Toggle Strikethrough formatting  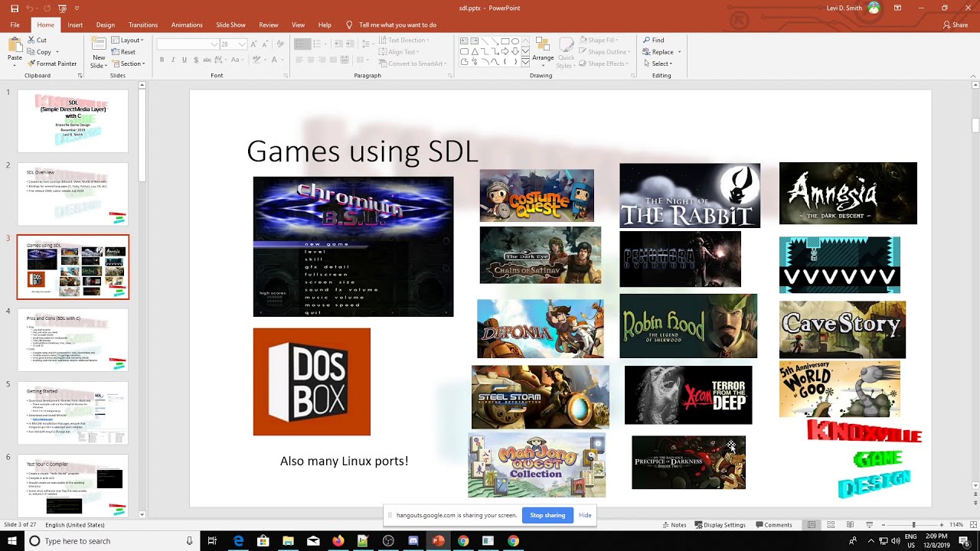208,60
